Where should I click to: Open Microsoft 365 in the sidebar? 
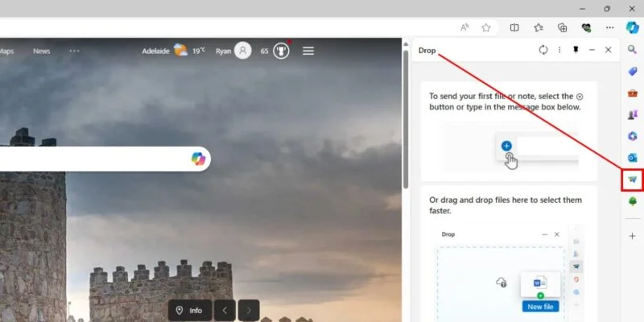tap(632, 136)
